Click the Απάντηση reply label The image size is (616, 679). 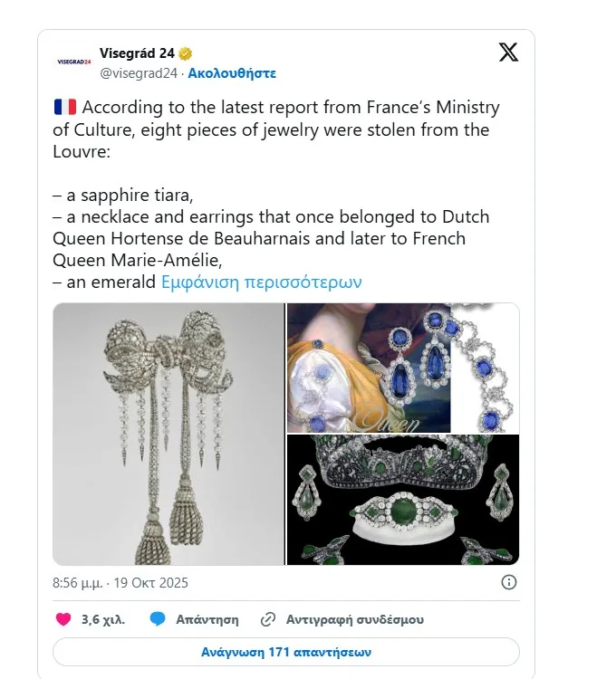click(x=207, y=620)
